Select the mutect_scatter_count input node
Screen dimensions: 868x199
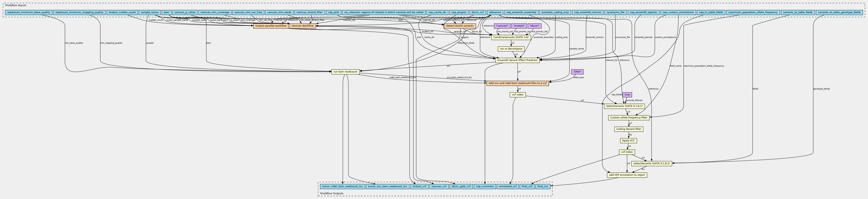[122, 12]
